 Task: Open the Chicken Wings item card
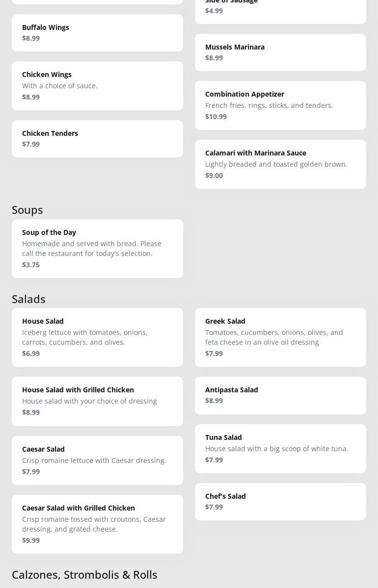point(97,85)
